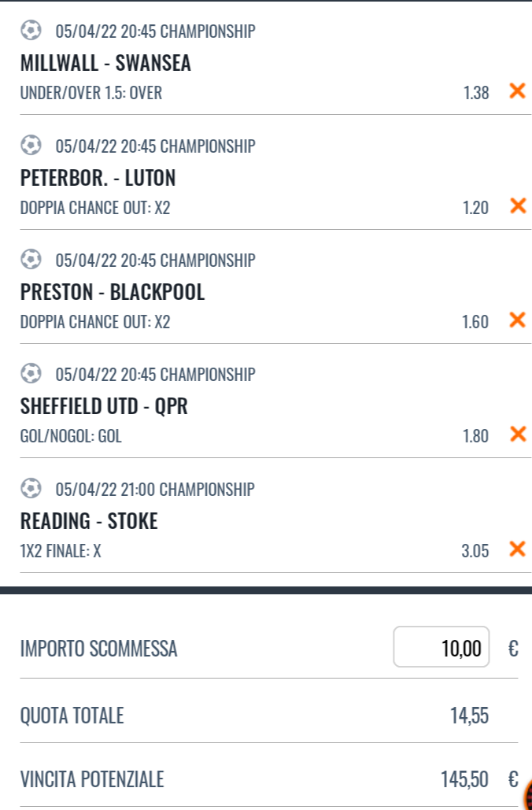This screenshot has height=810, width=532.
Task: Click the soccer ball icon for Preston match
Action: point(31,259)
